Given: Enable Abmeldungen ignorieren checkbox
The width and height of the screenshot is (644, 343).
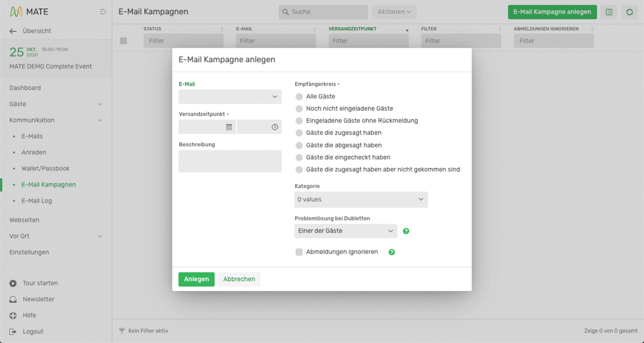Looking at the screenshot, I should pyautogui.click(x=299, y=252).
